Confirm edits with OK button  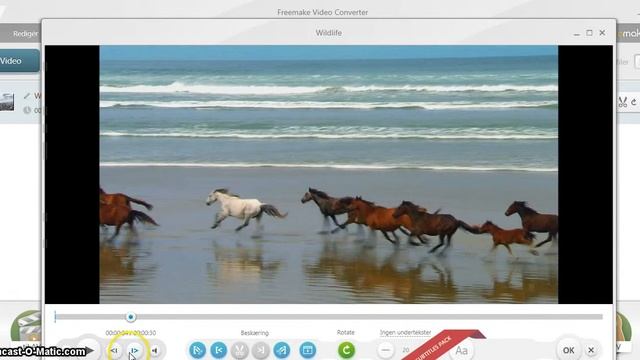click(569, 350)
